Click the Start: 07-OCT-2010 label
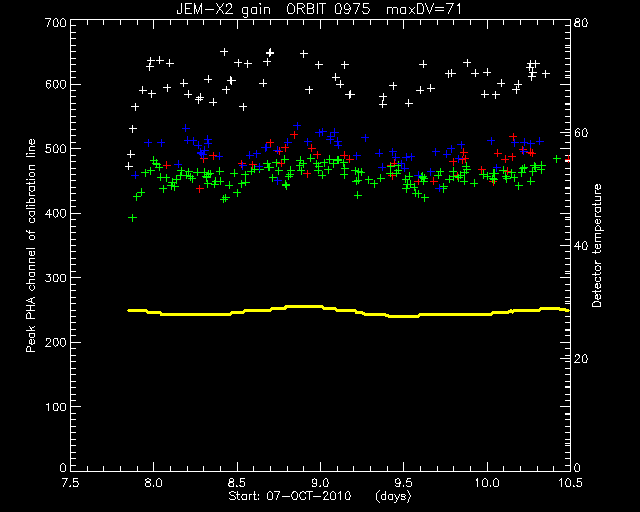 click(x=289, y=496)
